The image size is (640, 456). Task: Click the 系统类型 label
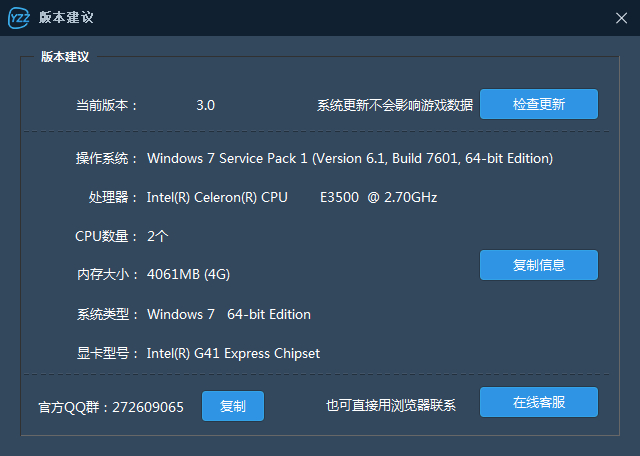(x=107, y=314)
